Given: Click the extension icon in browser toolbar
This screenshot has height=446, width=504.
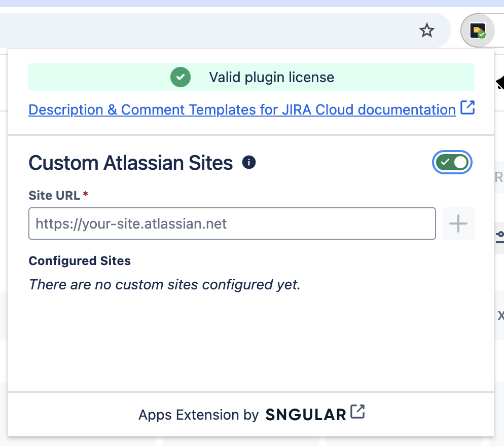Looking at the screenshot, I should [x=477, y=31].
